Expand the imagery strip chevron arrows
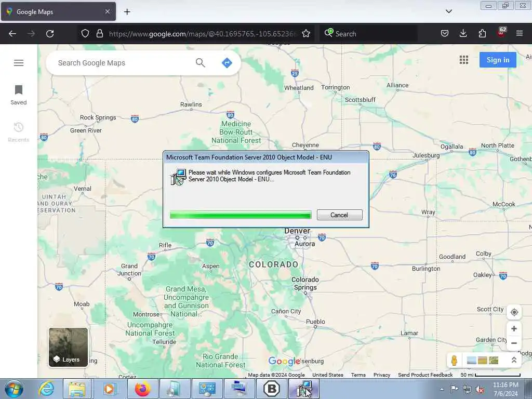 [514, 360]
